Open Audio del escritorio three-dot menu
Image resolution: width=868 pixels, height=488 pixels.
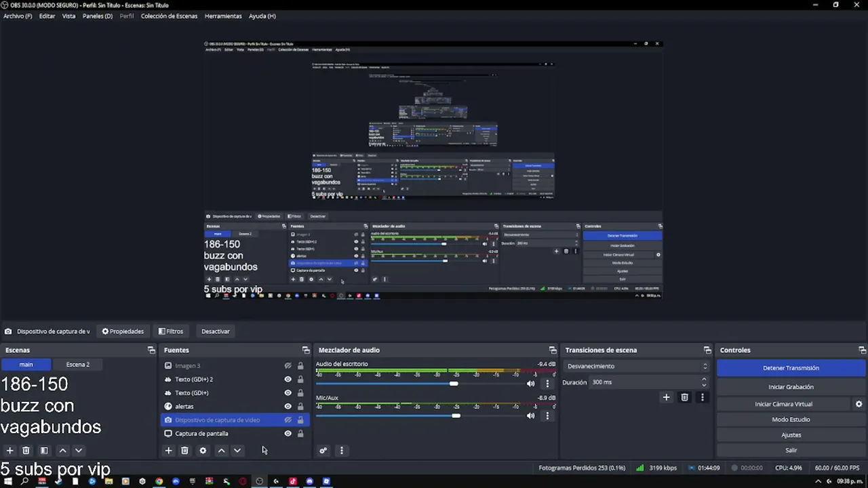547,384
